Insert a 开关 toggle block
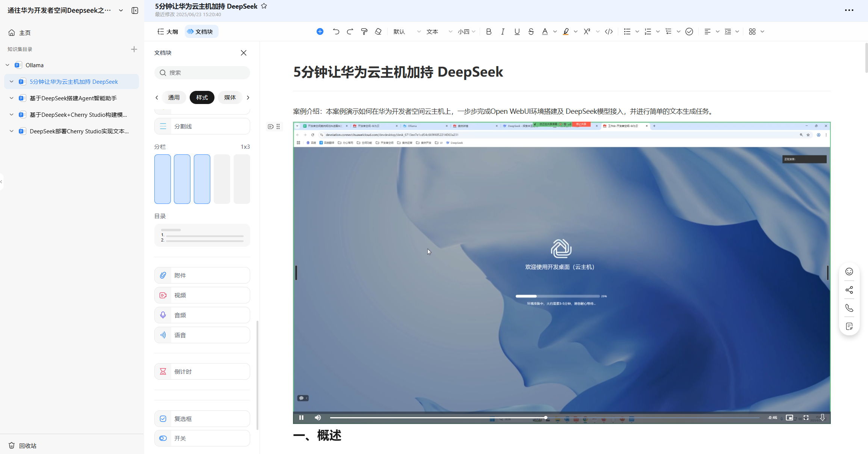The width and height of the screenshot is (868, 454). click(x=202, y=438)
